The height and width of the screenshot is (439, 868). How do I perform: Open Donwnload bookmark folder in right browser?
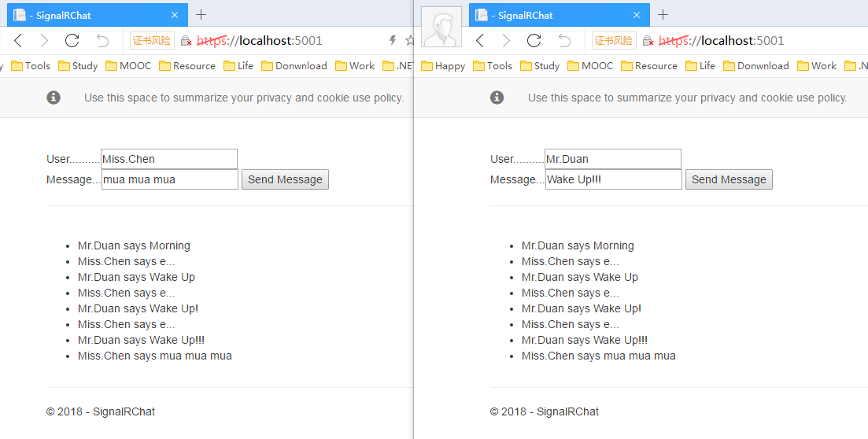click(x=755, y=66)
